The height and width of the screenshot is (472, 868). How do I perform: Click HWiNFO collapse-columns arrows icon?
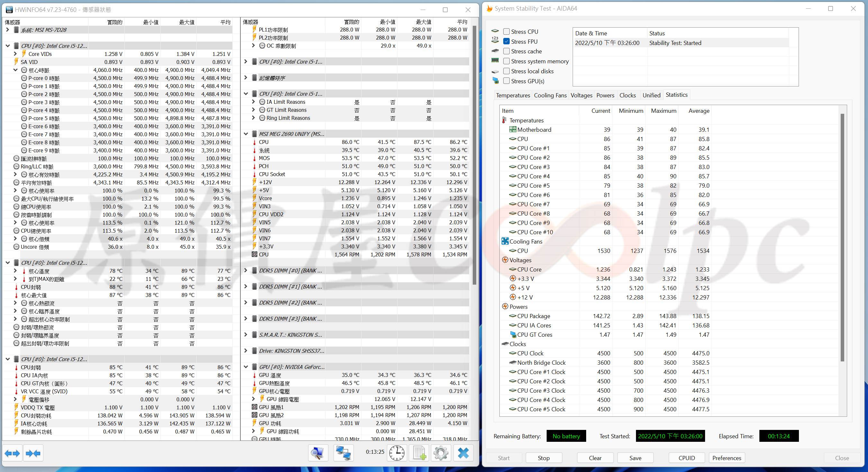[x=33, y=453]
